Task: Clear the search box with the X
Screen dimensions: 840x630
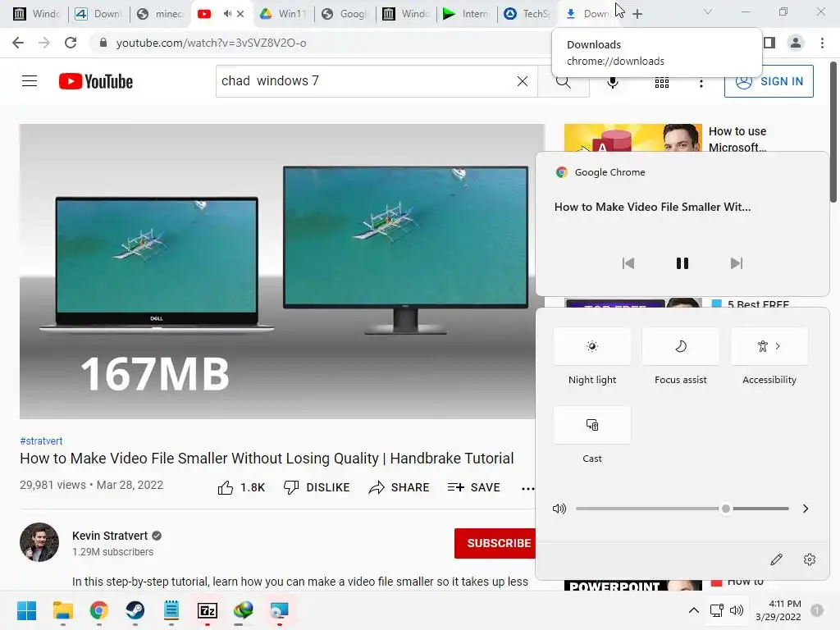Action: [x=523, y=81]
